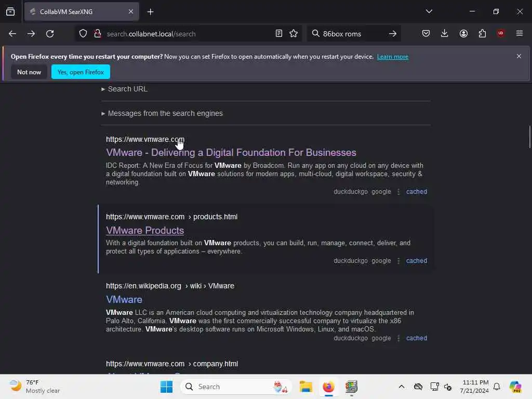Open result options dots for Wikipedia result
The image size is (532, 399).
pyautogui.click(x=398, y=338)
